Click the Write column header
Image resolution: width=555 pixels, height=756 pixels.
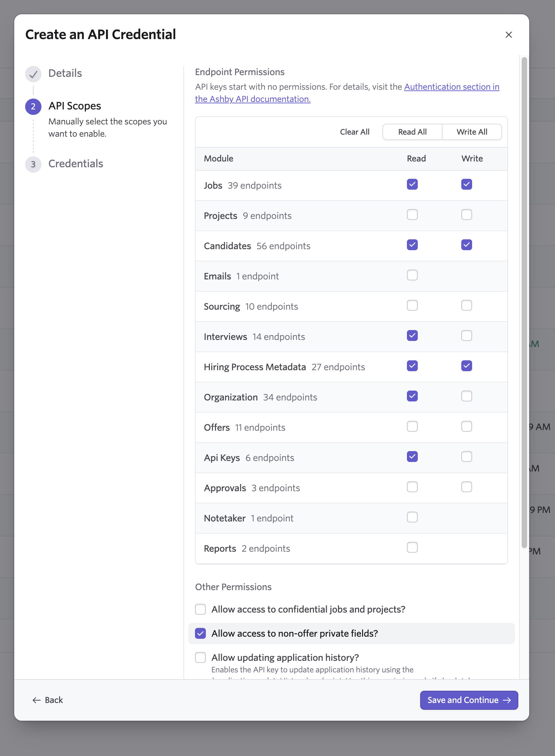click(x=472, y=158)
